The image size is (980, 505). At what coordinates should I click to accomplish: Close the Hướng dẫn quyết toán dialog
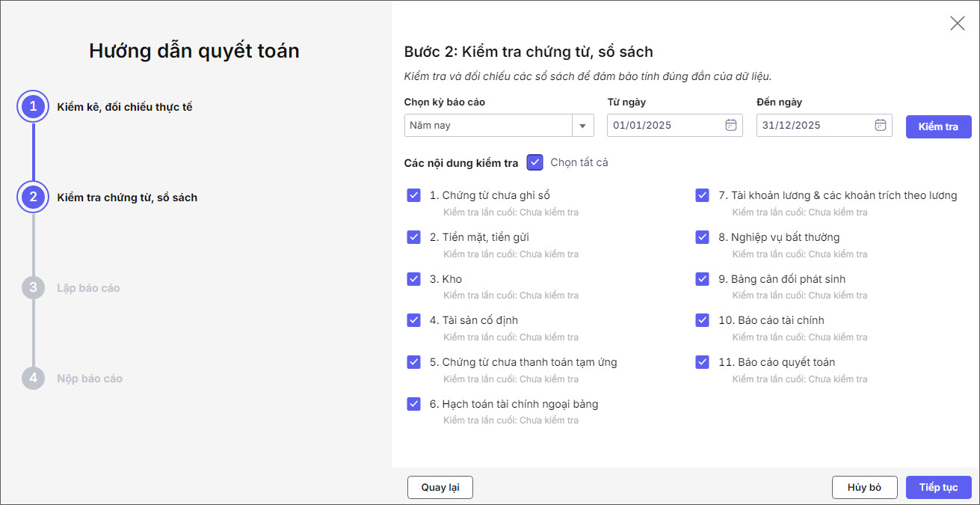pyautogui.click(x=957, y=23)
